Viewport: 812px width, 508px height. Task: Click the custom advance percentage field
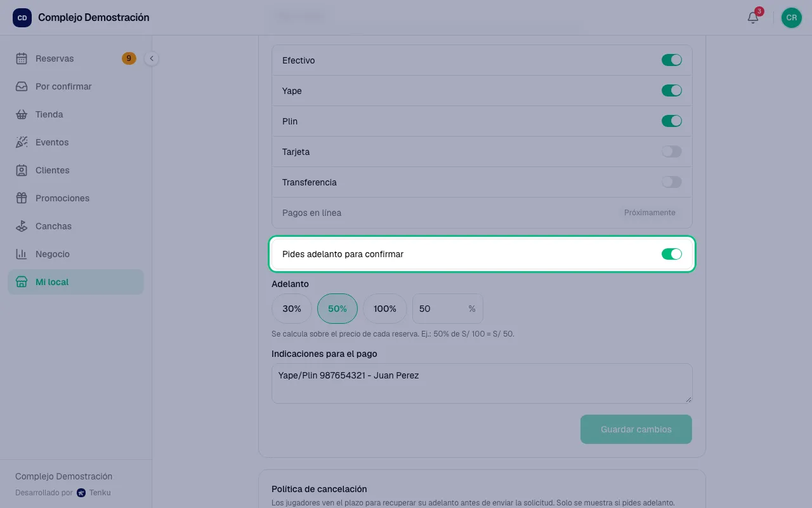click(448, 309)
